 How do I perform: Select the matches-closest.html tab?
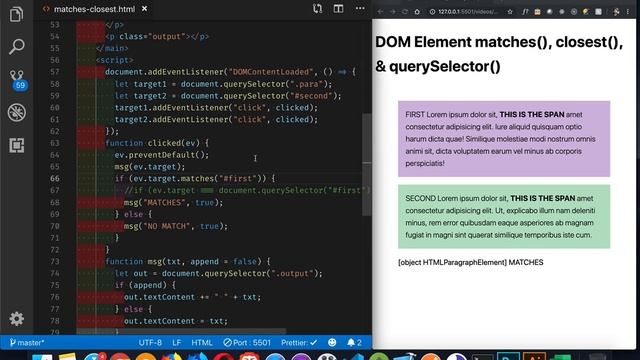point(95,9)
